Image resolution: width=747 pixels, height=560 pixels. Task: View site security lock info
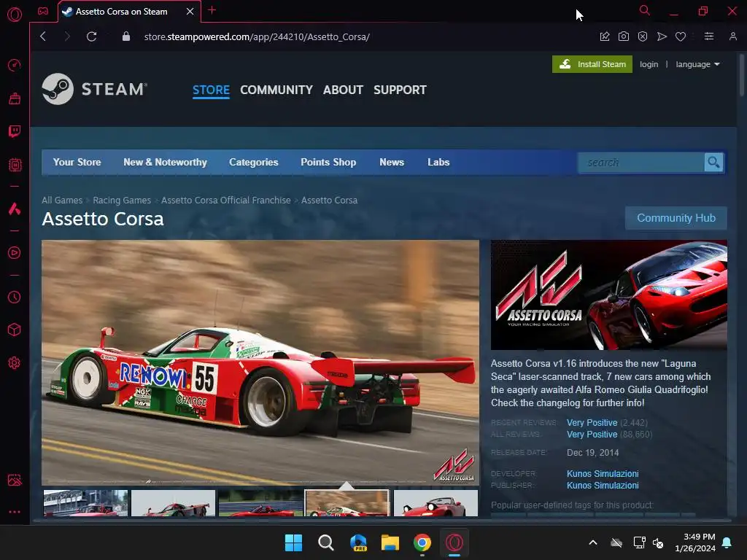(125, 36)
